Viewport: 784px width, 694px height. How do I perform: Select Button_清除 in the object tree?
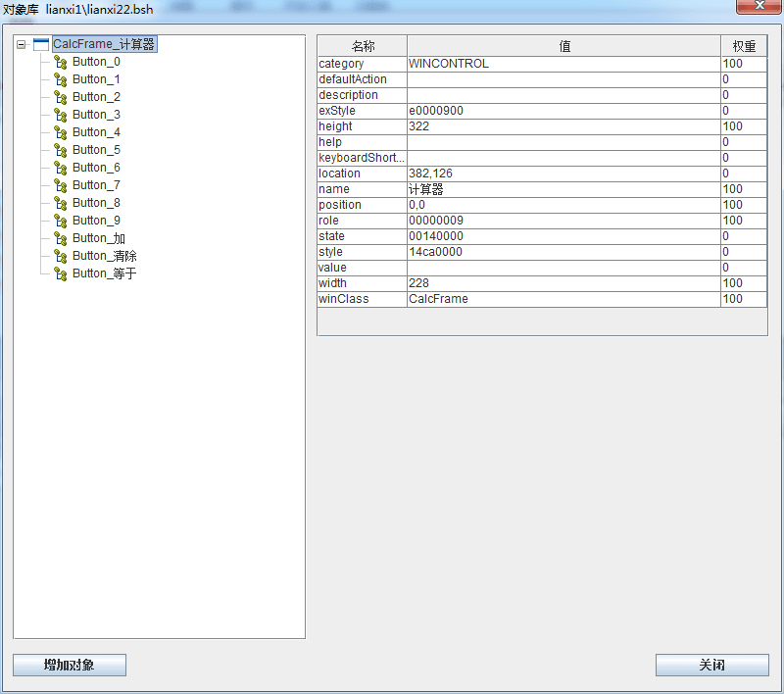(x=104, y=256)
